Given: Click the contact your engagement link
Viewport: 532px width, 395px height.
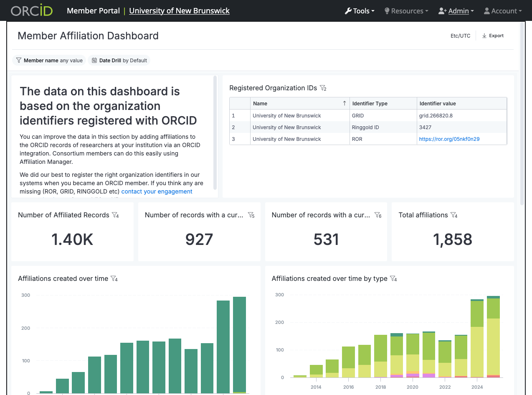Looking at the screenshot, I should click(157, 191).
